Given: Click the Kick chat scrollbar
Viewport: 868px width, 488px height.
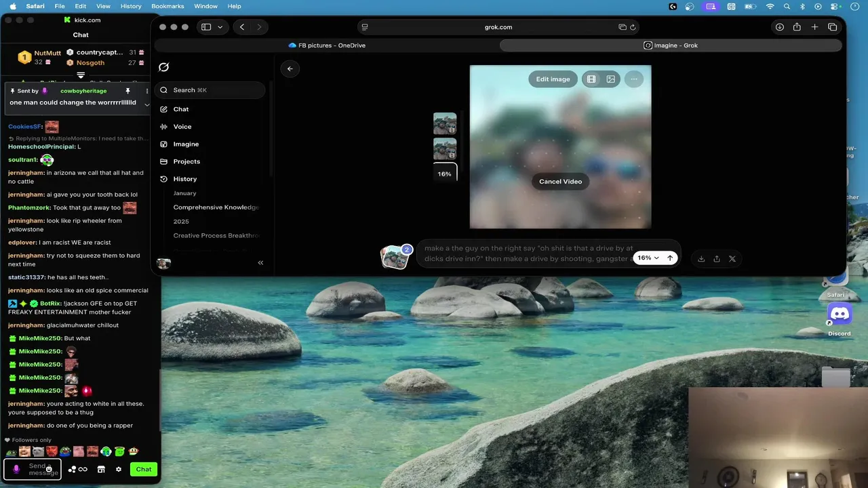Looking at the screenshot, I should click(160, 400).
